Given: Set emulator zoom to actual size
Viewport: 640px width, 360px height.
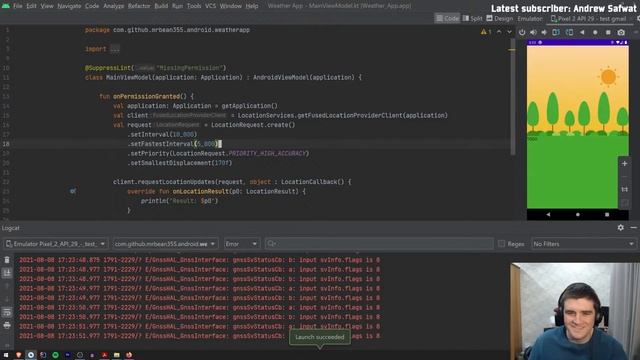Looking at the screenshot, I should click(x=624, y=189).
